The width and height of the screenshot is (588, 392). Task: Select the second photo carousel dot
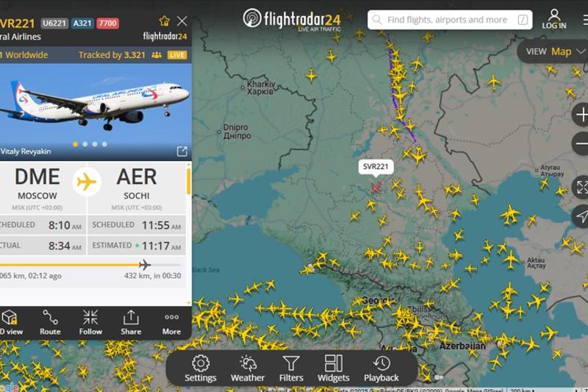pyautogui.click(x=85, y=144)
